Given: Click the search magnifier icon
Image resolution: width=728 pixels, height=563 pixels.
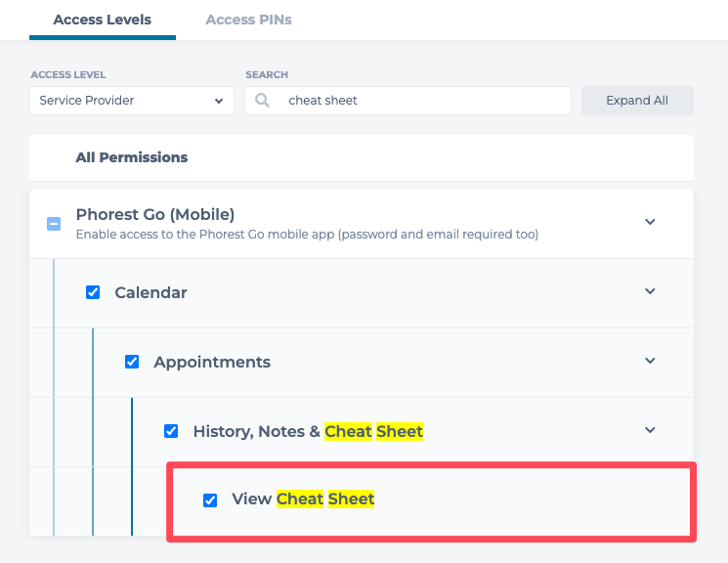Looking at the screenshot, I should tap(262, 101).
